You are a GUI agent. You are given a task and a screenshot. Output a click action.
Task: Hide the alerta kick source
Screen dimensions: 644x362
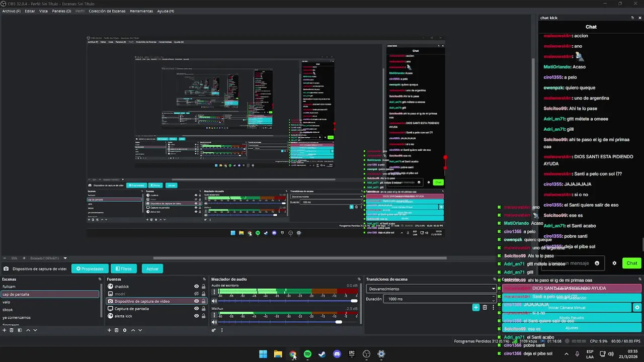click(x=196, y=316)
